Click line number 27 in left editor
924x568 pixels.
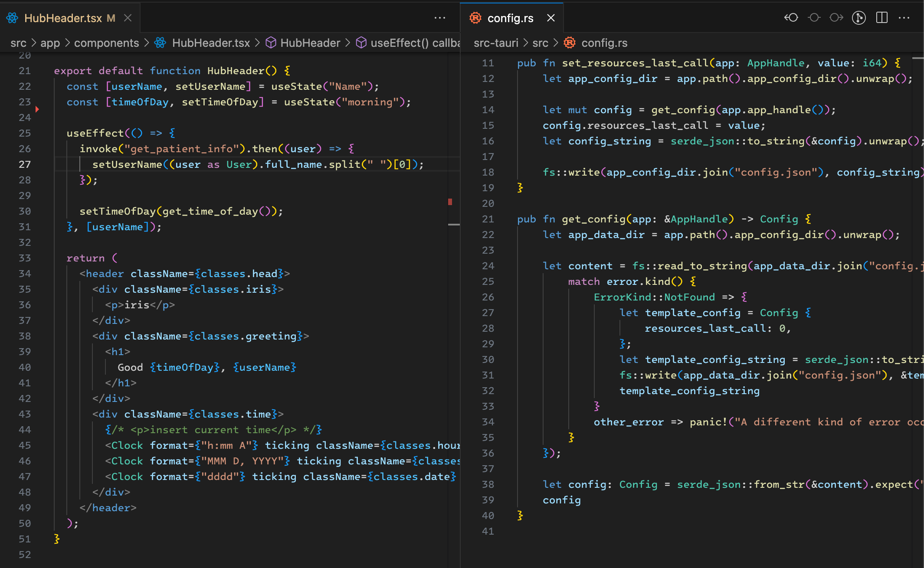(25, 164)
